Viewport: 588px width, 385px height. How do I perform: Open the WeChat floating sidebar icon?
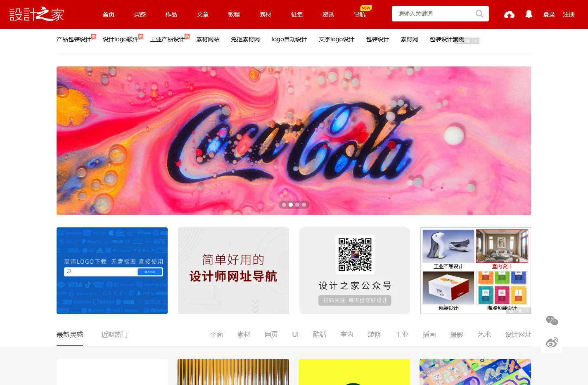click(552, 321)
